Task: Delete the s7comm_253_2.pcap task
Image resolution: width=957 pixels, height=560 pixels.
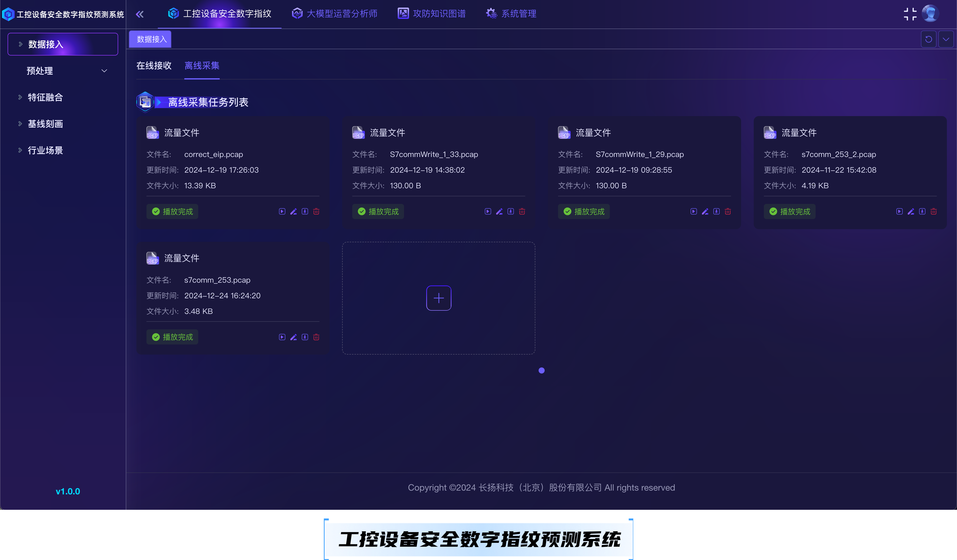Action: [x=934, y=211]
